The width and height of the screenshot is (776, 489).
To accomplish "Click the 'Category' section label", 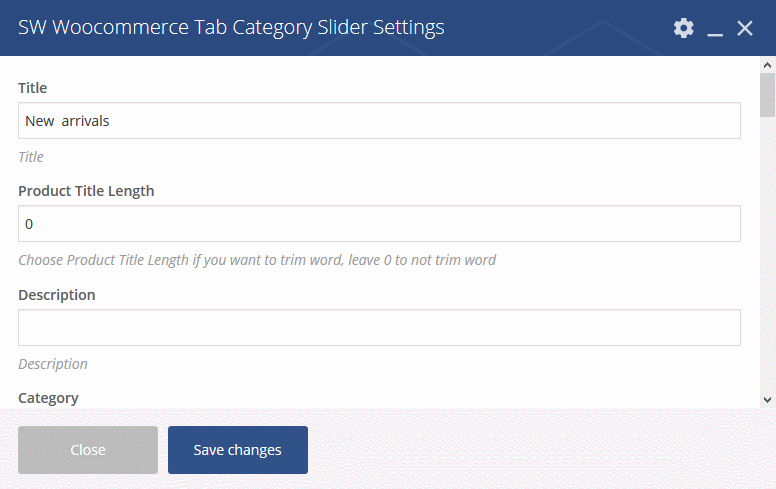I will click(48, 398).
